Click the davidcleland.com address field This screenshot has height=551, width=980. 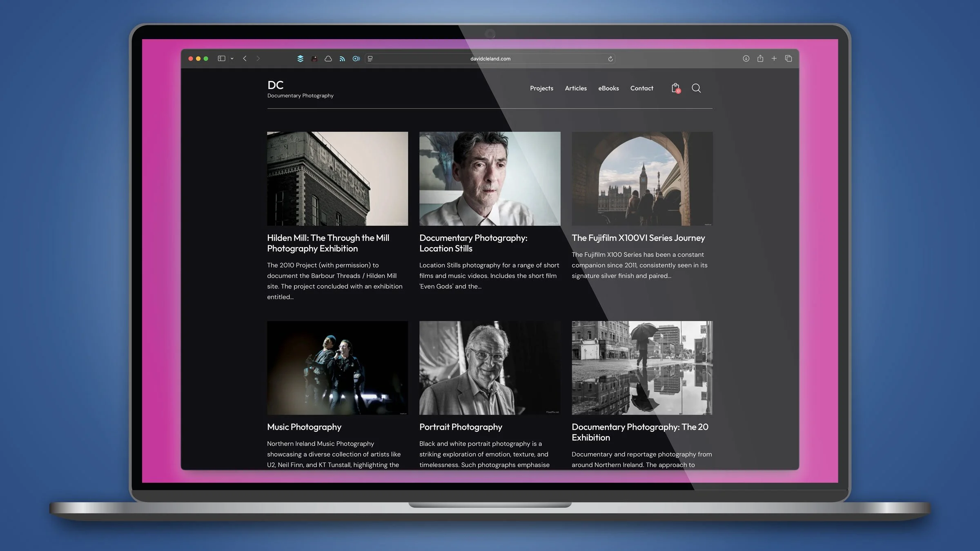[x=490, y=59]
